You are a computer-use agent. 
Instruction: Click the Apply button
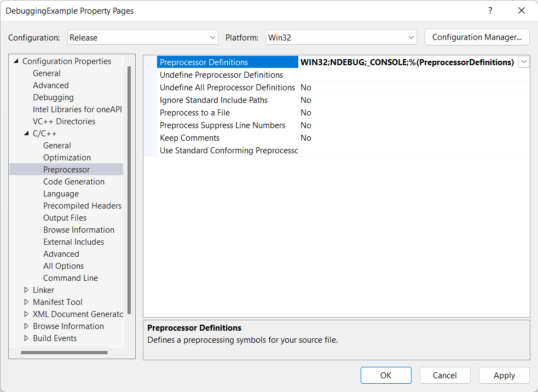coord(504,376)
